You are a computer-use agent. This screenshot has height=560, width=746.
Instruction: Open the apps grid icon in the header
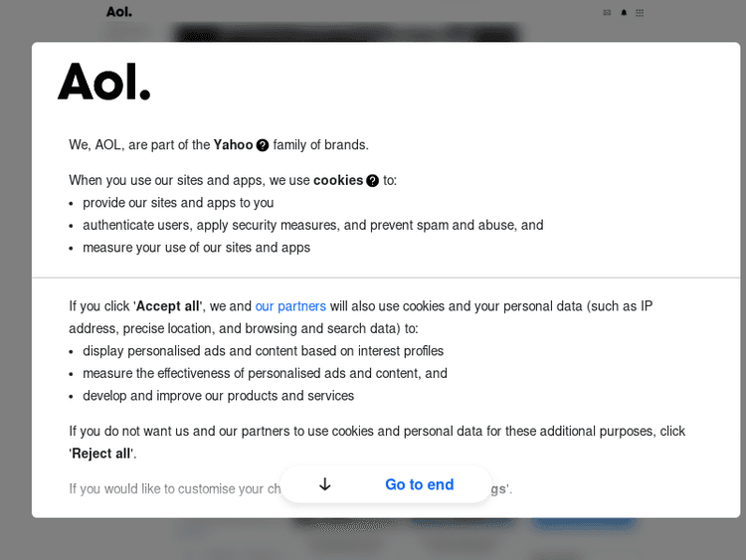point(640,12)
